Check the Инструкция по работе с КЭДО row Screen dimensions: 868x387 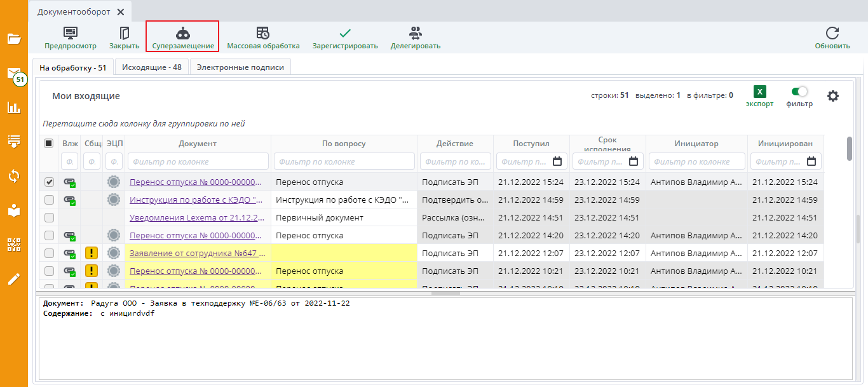click(x=49, y=200)
